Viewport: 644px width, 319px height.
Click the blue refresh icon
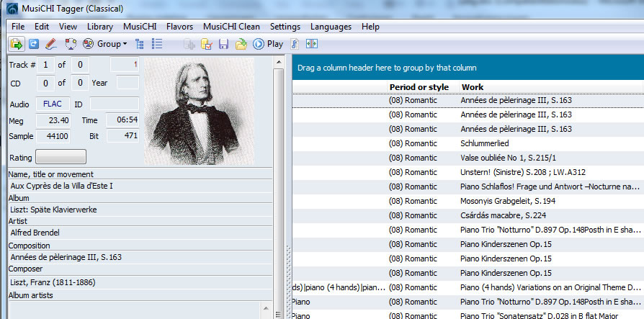tap(34, 44)
